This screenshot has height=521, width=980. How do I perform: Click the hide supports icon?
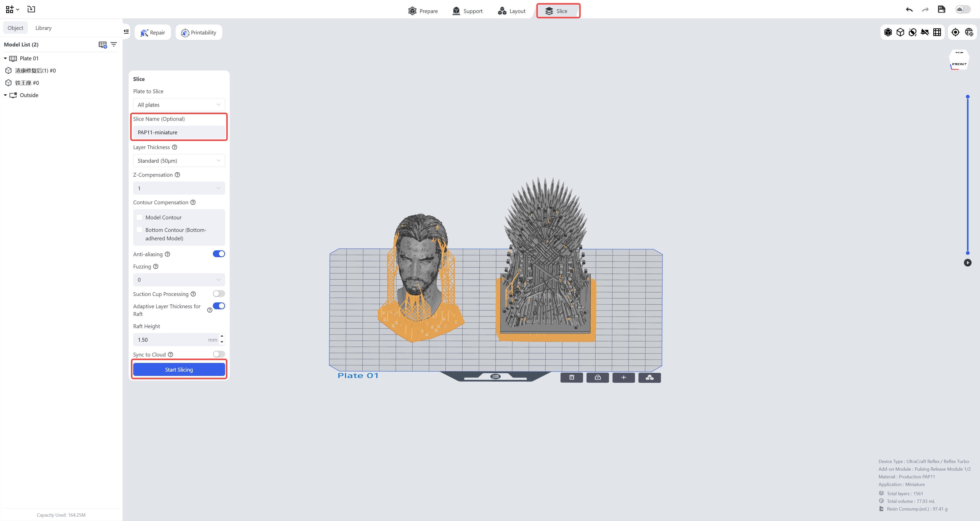point(925,32)
